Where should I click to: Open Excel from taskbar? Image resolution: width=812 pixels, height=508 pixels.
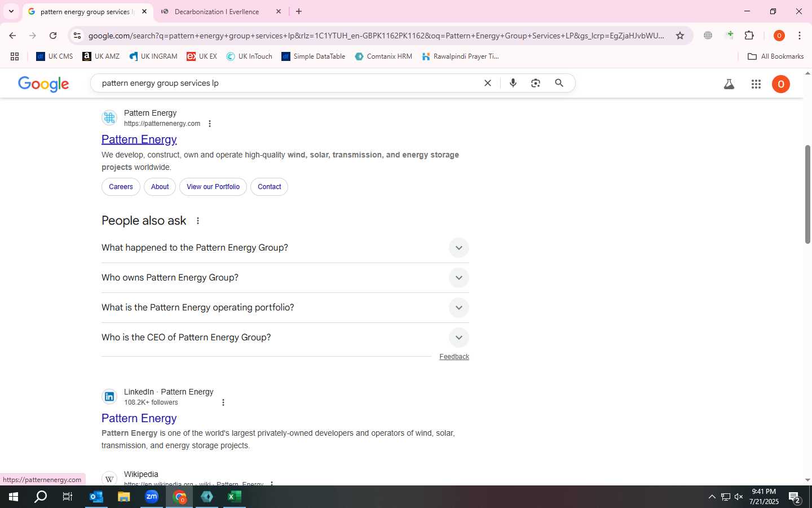pyautogui.click(x=235, y=497)
